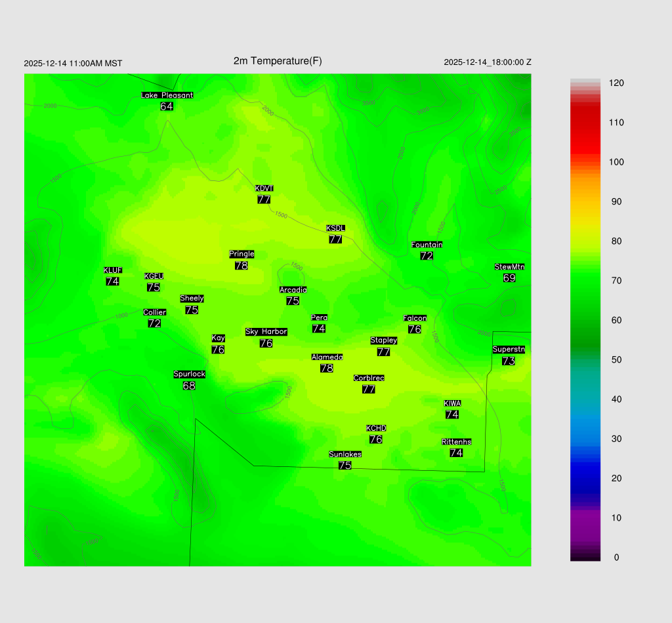Image resolution: width=672 pixels, height=623 pixels.
Task: Click the Lake Pleasant station label
Action: coord(167,95)
